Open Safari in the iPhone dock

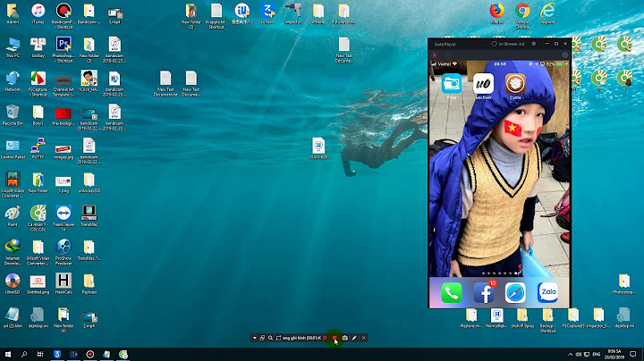click(x=515, y=293)
